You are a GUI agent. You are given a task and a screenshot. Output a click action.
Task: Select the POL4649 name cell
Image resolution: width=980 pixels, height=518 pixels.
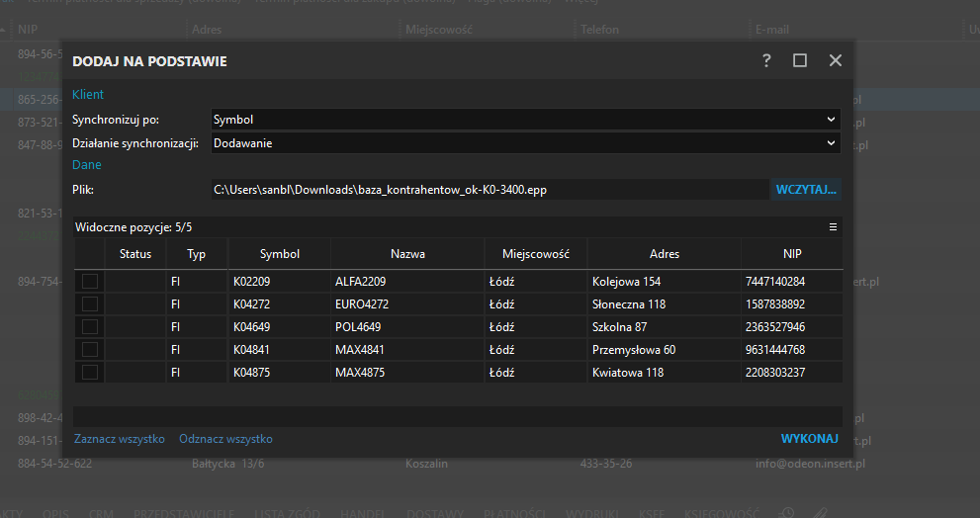point(407,327)
